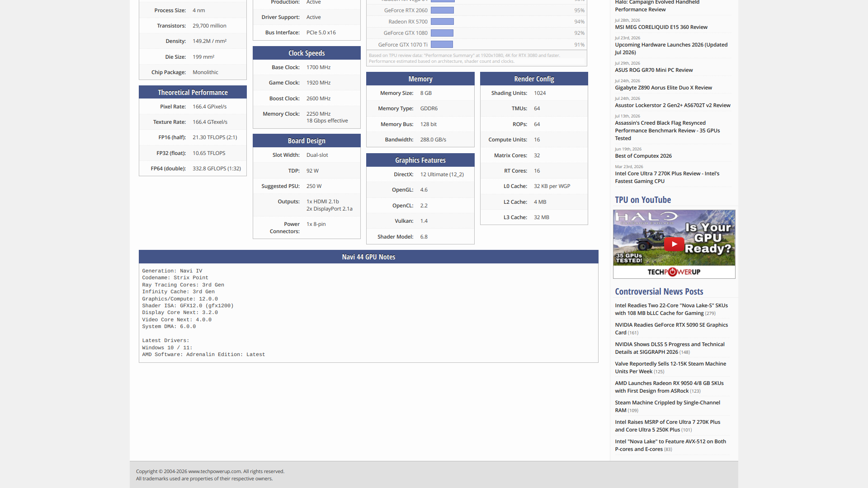868x488 pixels.
Task: Click the Render Config section header
Action: (534, 79)
